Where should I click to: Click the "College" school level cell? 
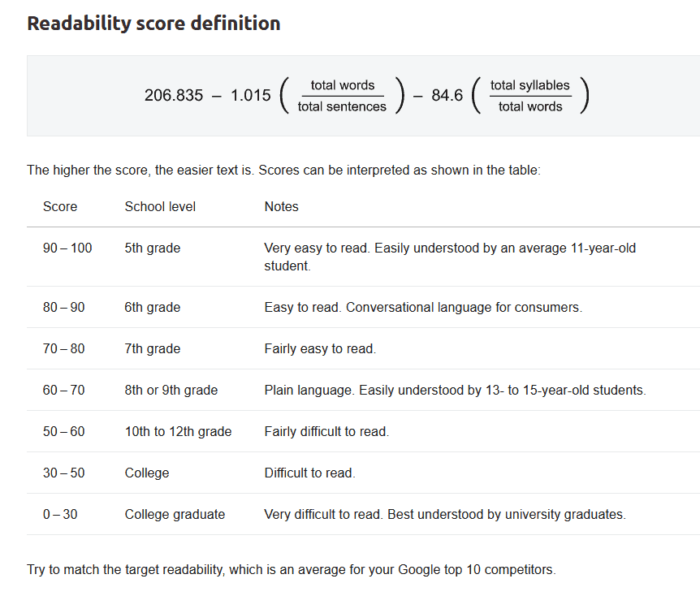[147, 473]
